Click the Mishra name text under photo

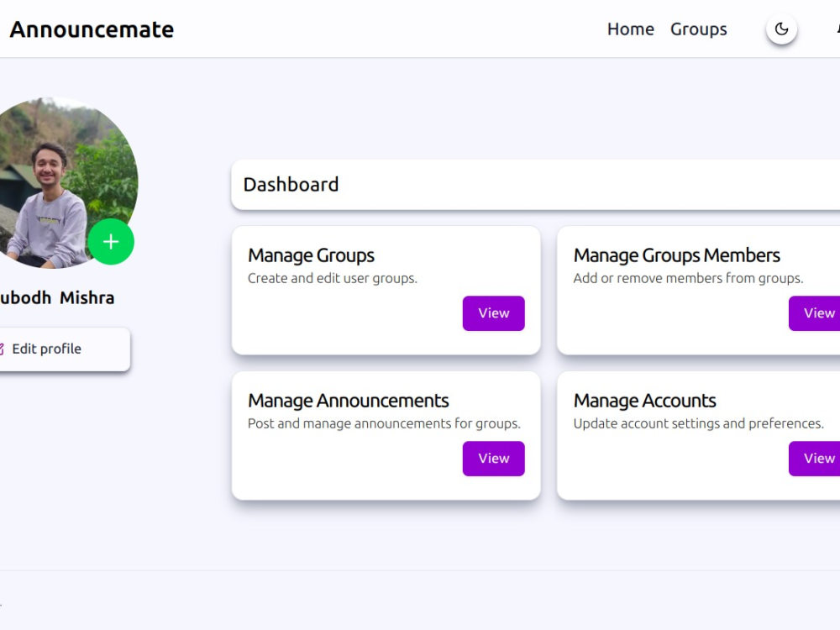click(87, 297)
